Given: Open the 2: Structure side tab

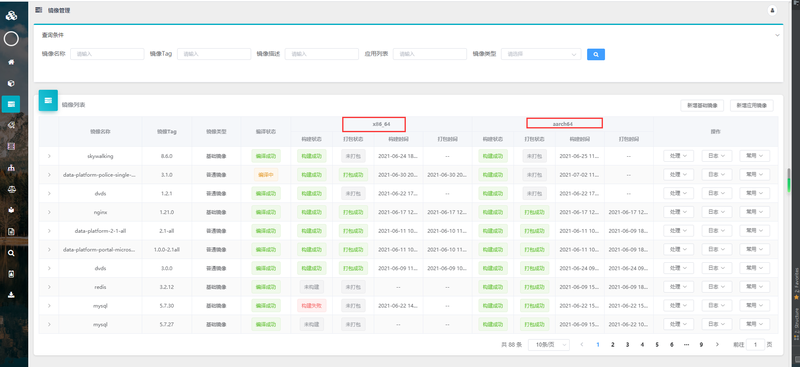Looking at the screenshot, I should (796, 324).
